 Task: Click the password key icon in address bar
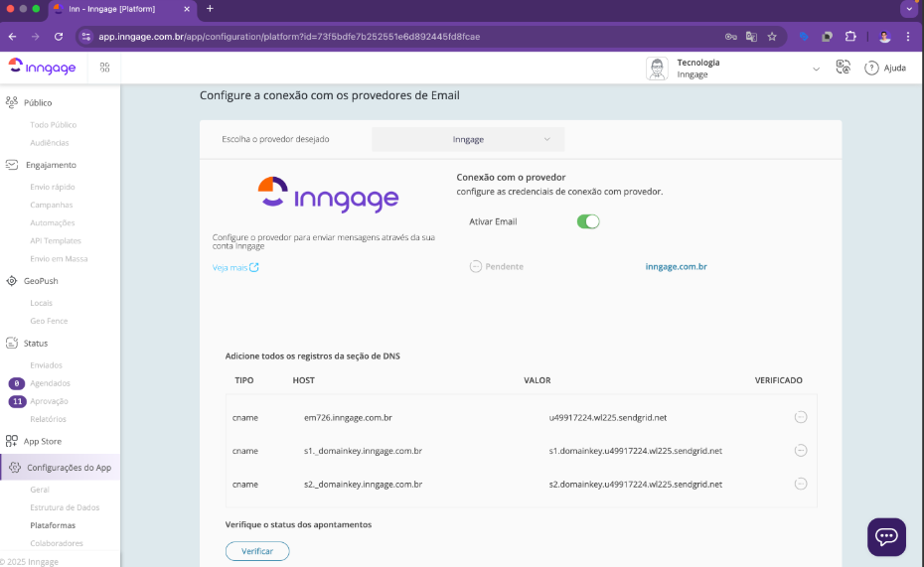click(730, 37)
